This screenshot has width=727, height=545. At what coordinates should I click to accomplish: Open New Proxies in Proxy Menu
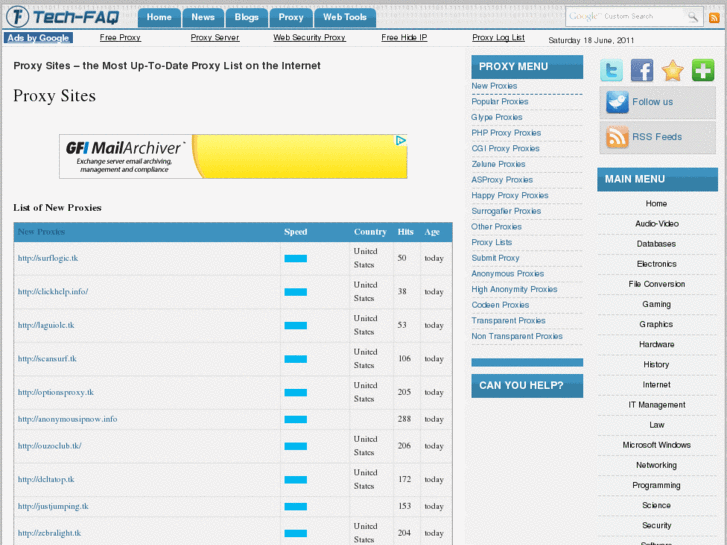494,86
